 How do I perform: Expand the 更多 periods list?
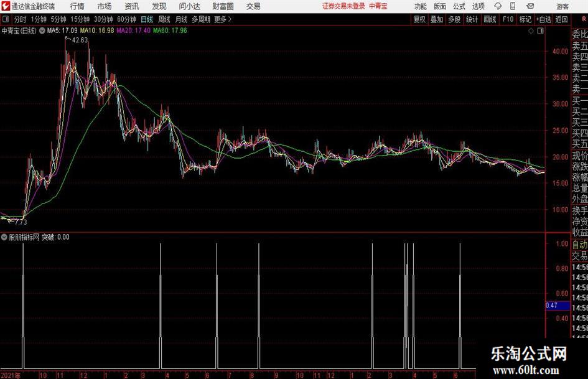click(x=223, y=19)
